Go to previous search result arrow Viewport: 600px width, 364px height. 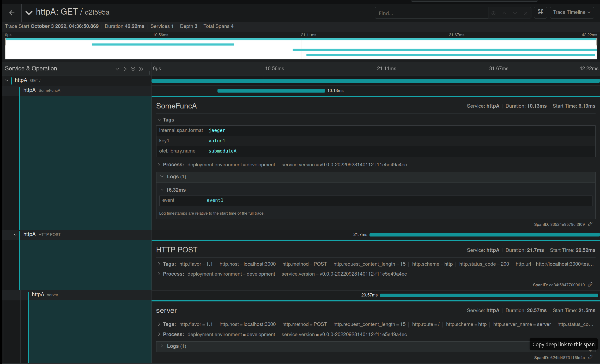pyautogui.click(x=505, y=13)
